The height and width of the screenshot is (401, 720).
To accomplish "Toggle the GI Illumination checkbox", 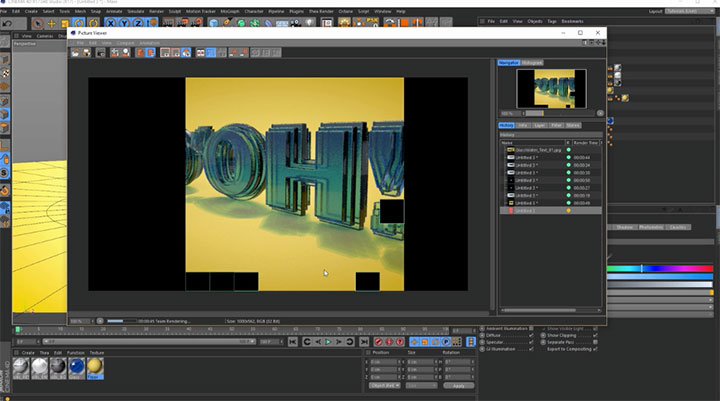I will 531,349.
